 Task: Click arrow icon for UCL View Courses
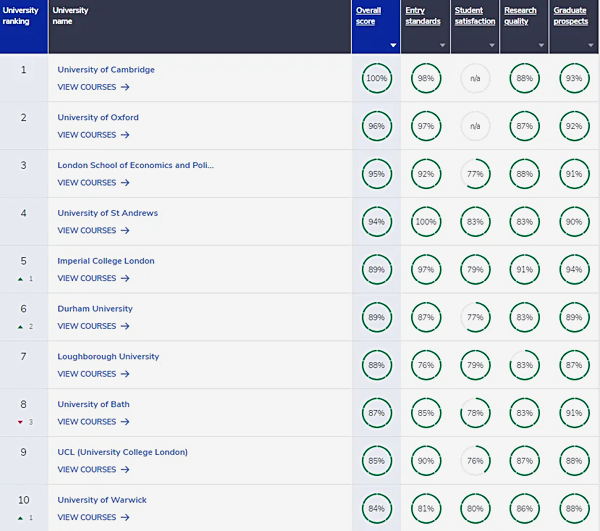[x=125, y=470]
